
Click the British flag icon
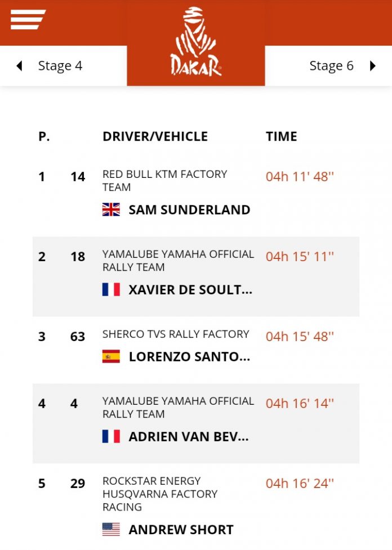[111, 210]
